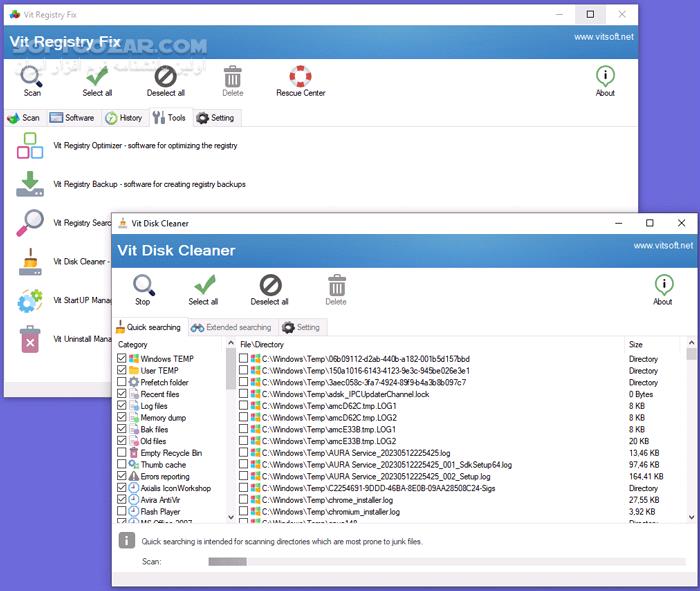The height and width of the screenshot is (591, 700).
Task: Click the Axialis IconWorkshop category label
Action: point(175,488)
